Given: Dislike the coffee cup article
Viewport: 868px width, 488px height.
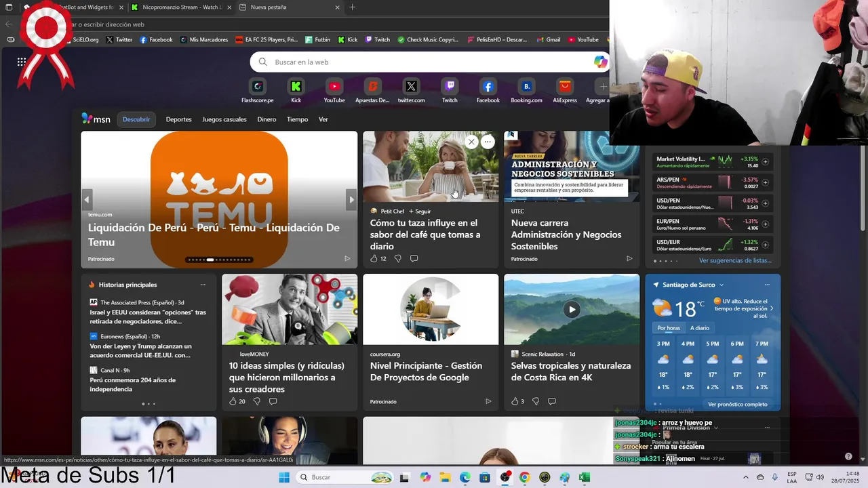Looking at the screenshot, I should (398, 258).
